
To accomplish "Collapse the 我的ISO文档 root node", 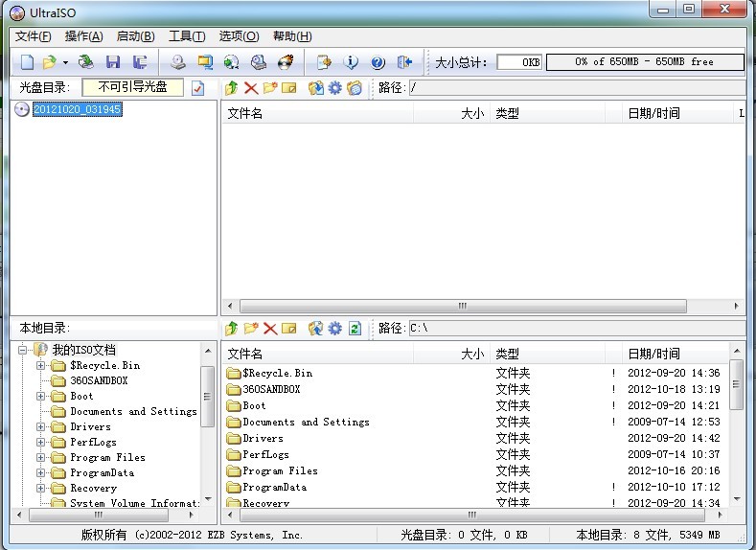I will click(22, 350).
